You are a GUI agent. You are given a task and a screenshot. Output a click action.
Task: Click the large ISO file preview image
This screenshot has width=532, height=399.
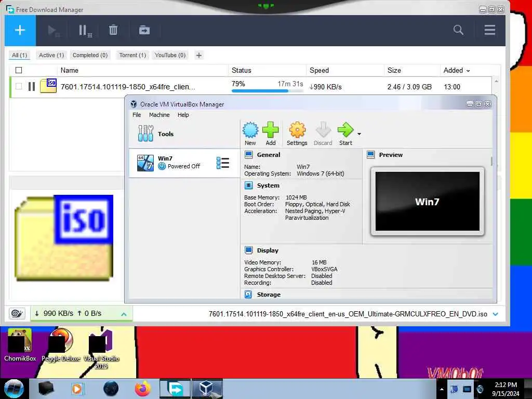64,238
